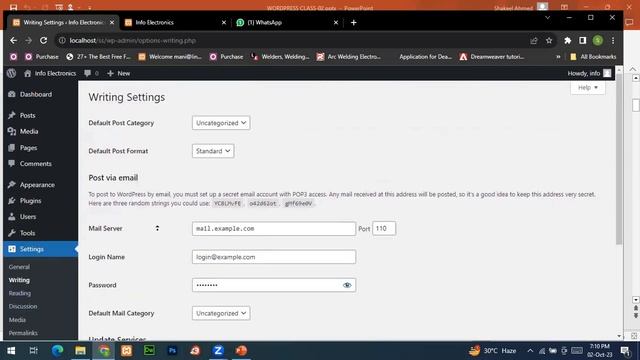640x360 pixels.
Task: Open Microsoft Edge from taskbar
Action: 58,351
